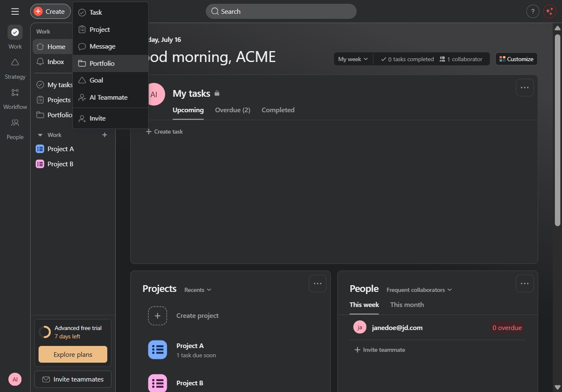Open janedoe@jd.com collaborator row
562x392 pixels.
(x=438, y=328)
